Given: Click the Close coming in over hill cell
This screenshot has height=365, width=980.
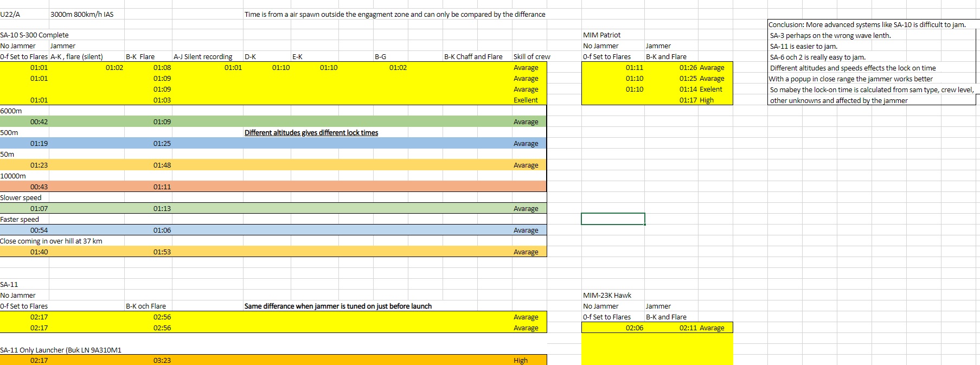Looking at the screenshot, I should 51,241.
